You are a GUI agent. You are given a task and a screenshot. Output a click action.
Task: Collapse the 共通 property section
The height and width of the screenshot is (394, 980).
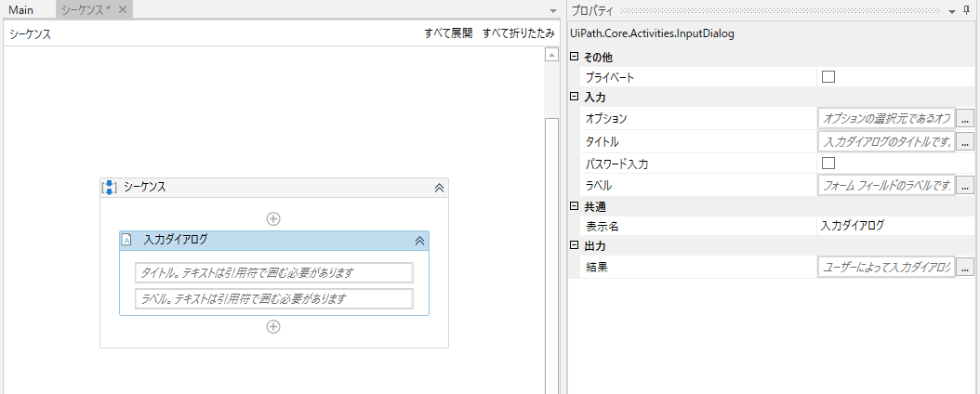pos(575,206)
